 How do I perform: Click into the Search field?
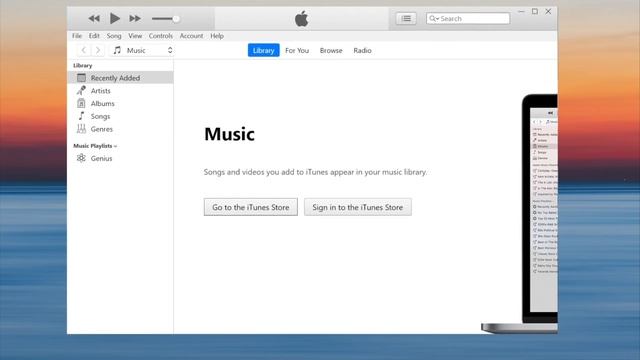[x=468, y=18]
